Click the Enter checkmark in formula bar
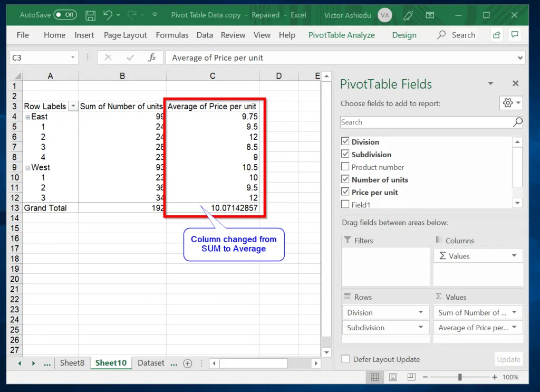The width and height of the screenshot is (540, 392). [x=130, y=58]
